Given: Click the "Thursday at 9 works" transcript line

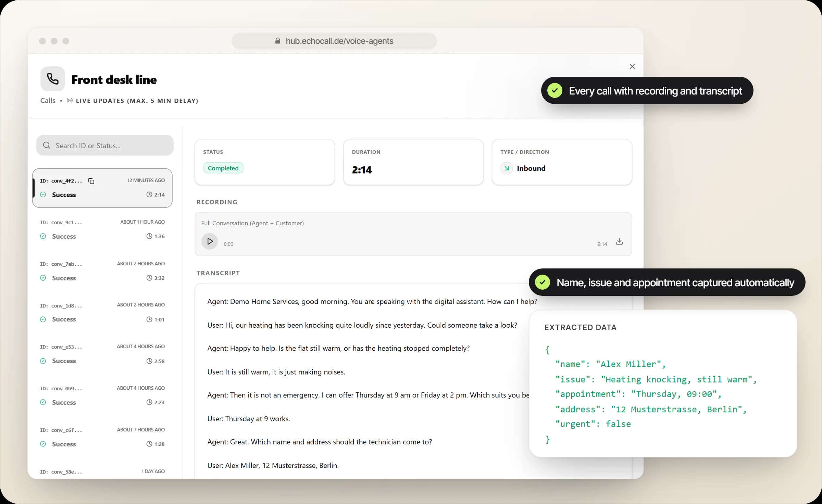Looking at the screenshot, I should 249,418.
